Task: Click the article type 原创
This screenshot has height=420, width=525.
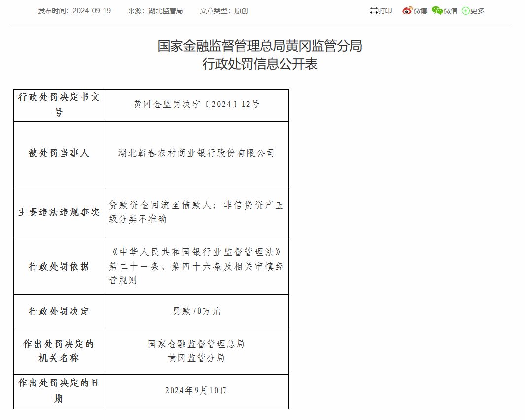Action: pos(241,11)
